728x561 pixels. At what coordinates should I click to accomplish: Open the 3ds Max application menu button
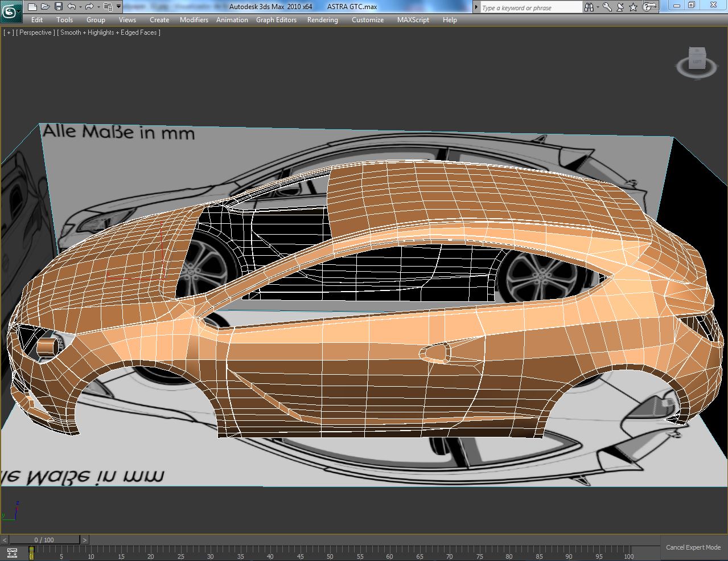click(x=10, y=10)
